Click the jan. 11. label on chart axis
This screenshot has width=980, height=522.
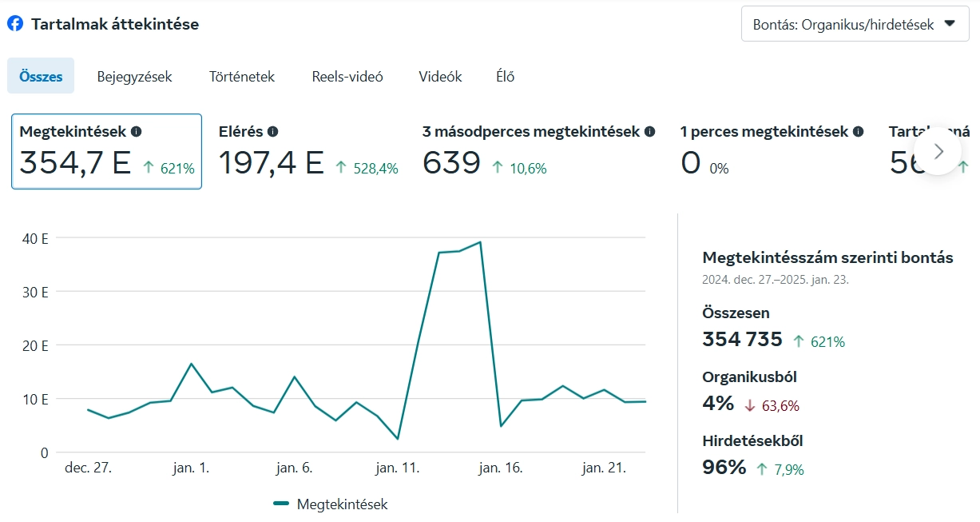point(398,468)
